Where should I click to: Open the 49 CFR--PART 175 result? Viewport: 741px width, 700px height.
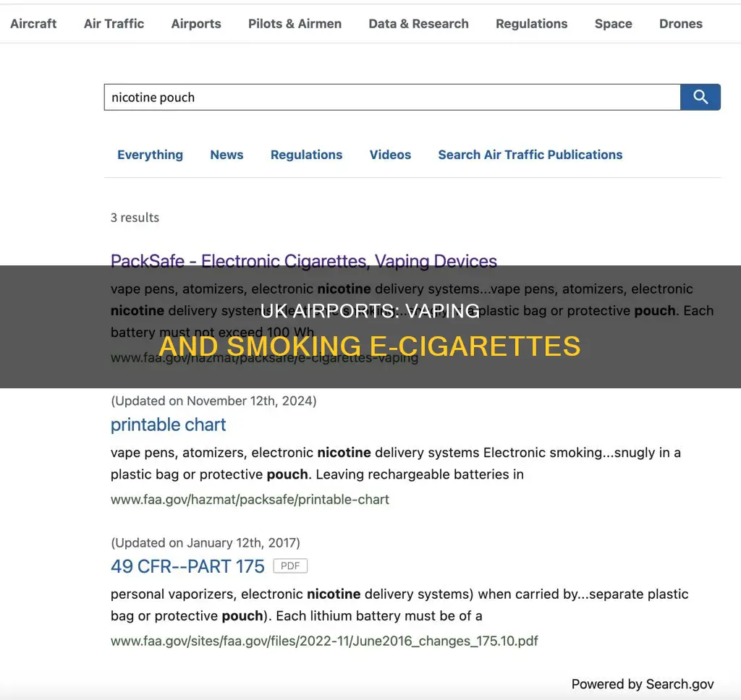[187, 566]
